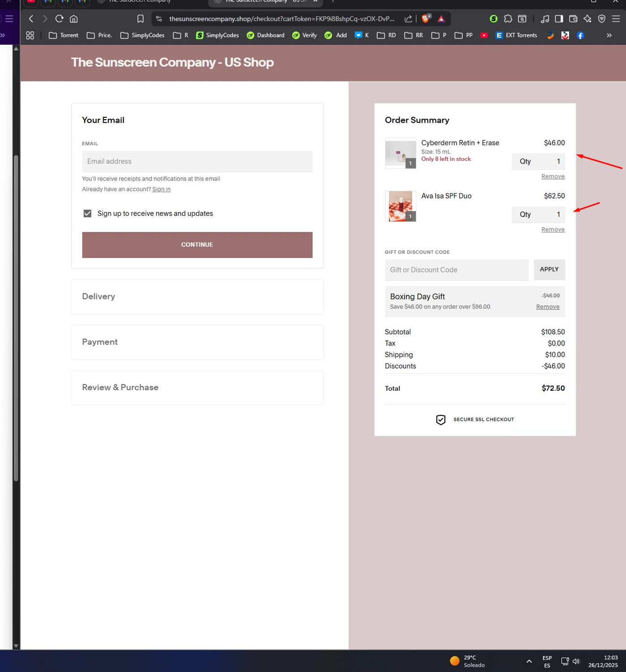Open the Firefox-style bookmark icon

click(x=550, y=35)
